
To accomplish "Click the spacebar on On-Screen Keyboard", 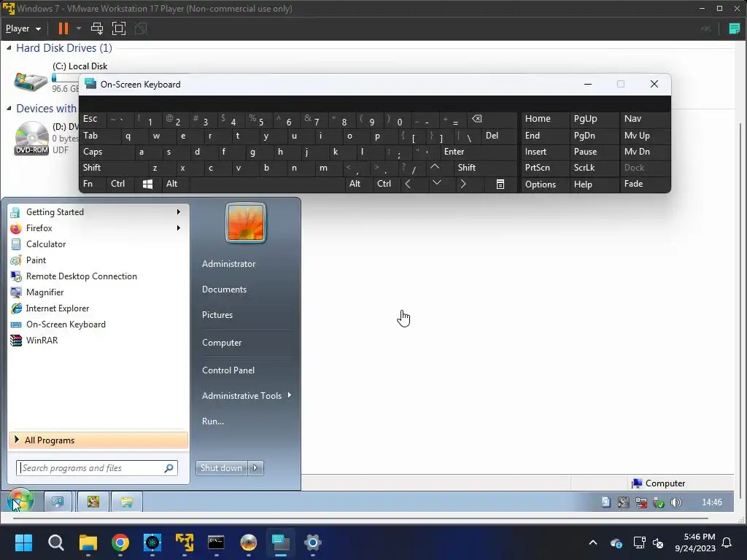I will point(268,184).
